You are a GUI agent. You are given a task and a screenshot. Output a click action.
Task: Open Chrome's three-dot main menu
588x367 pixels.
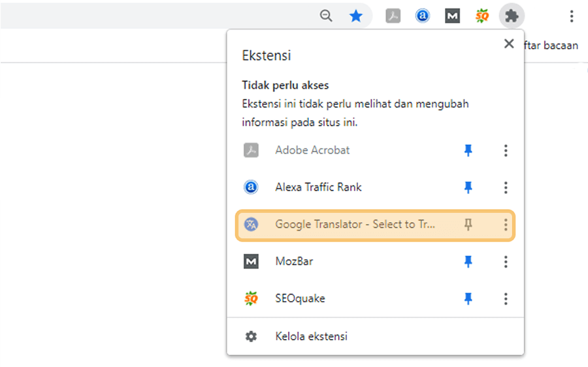click(x=571, y=16)
